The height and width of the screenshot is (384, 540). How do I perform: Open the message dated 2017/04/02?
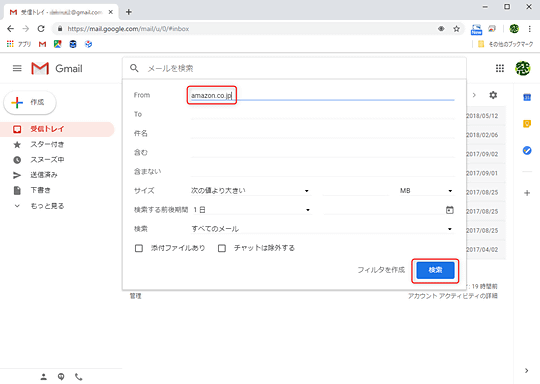486,250
